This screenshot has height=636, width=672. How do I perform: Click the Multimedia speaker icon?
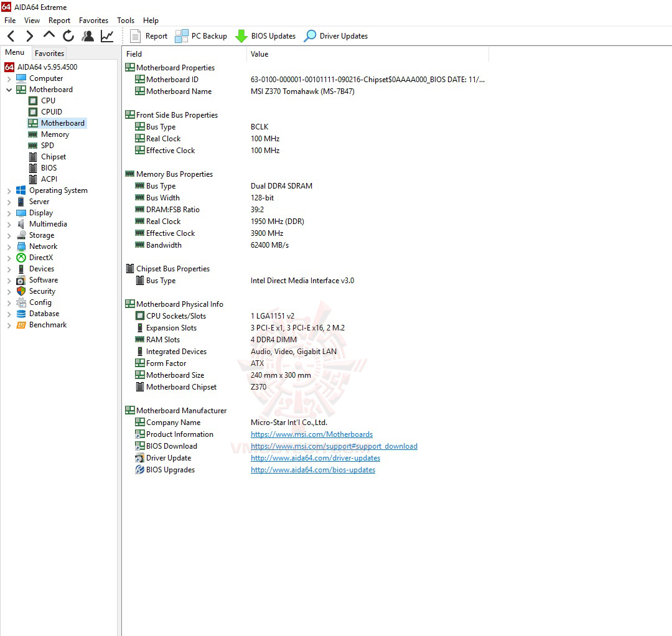tap(21, 223)
